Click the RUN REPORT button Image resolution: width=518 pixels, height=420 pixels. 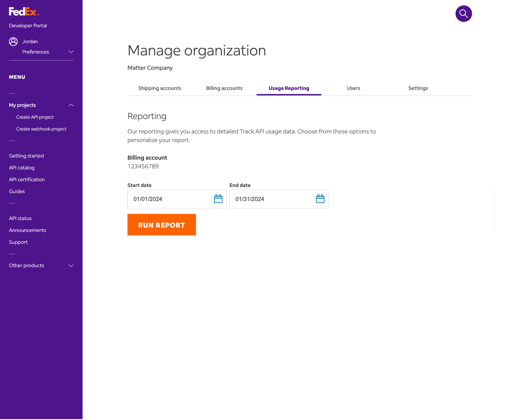pos(162,225)
